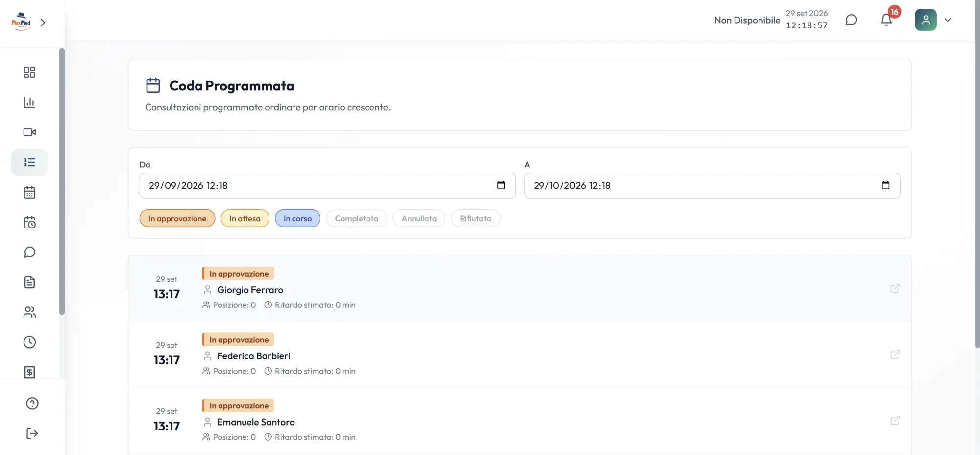Viewport: 980px width, 455px height.
Task: Enable the Completata filter chip
Action: pyautogui.click(x=357, y=218)
